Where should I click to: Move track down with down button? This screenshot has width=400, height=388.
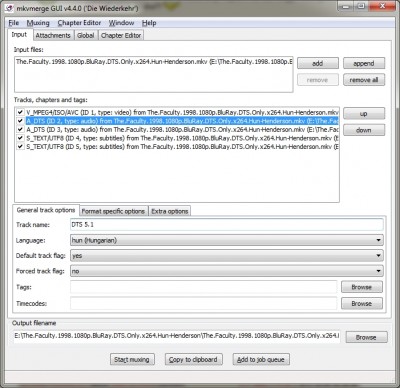[x=364, y=130]
